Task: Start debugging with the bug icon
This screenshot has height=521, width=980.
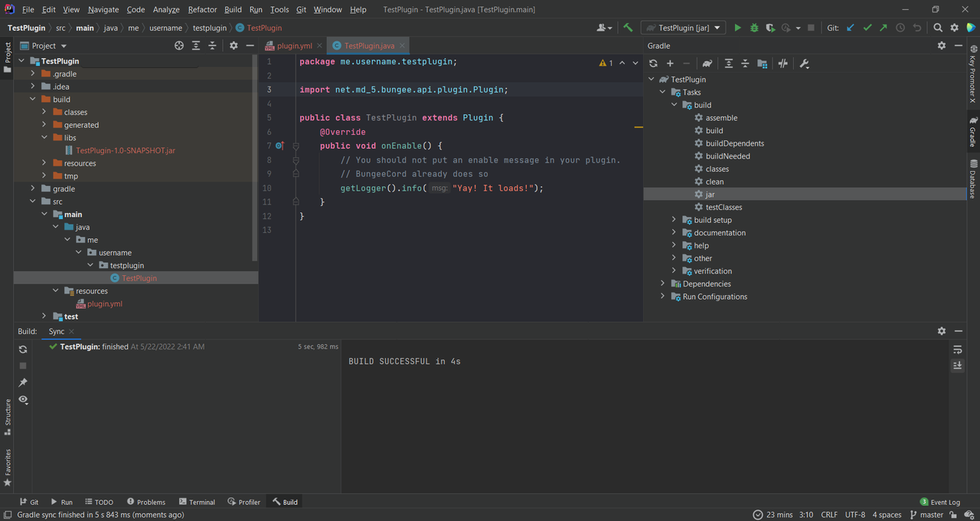Action: click(x=754, y=28)
